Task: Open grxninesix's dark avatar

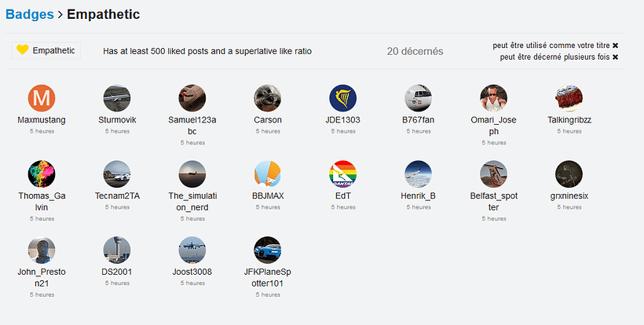Action: (x=569, y=174)
